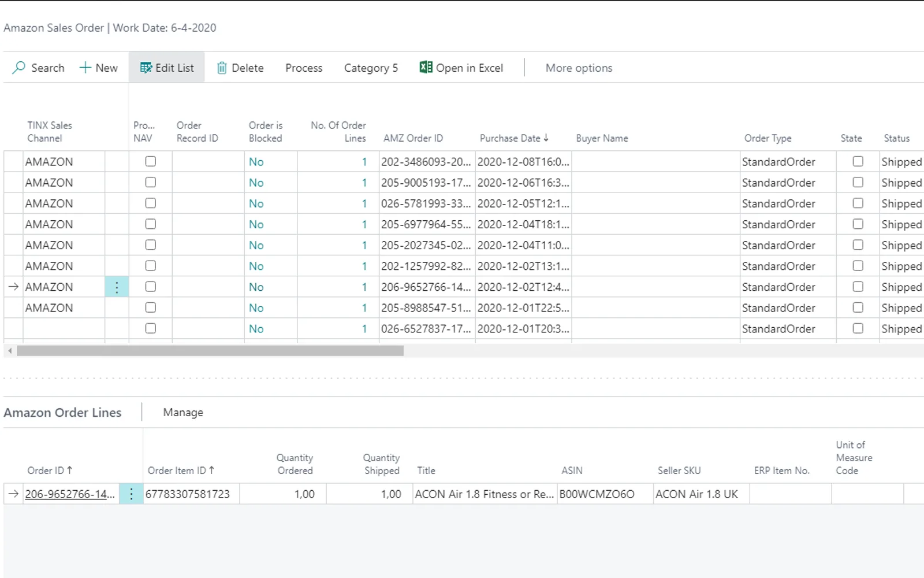Screen dimensions: 924x578
Task: Click Open in Excel
Action: [x=461, y=68]
